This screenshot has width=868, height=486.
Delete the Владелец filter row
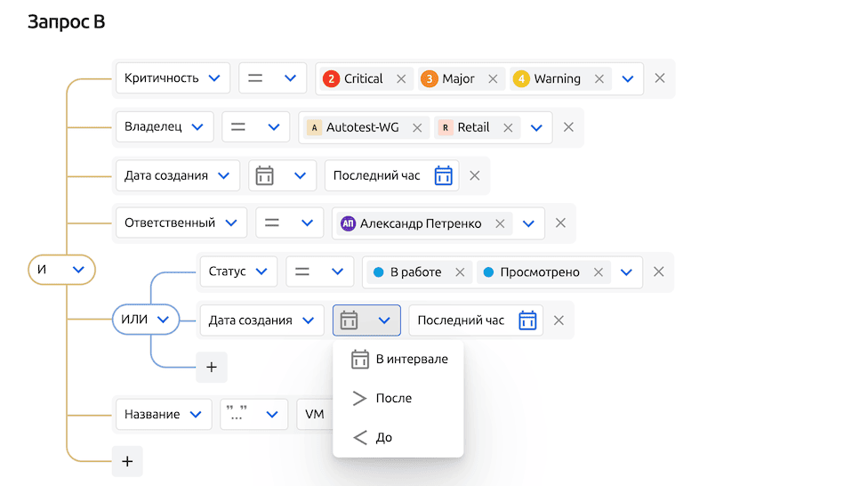point(568,127)
